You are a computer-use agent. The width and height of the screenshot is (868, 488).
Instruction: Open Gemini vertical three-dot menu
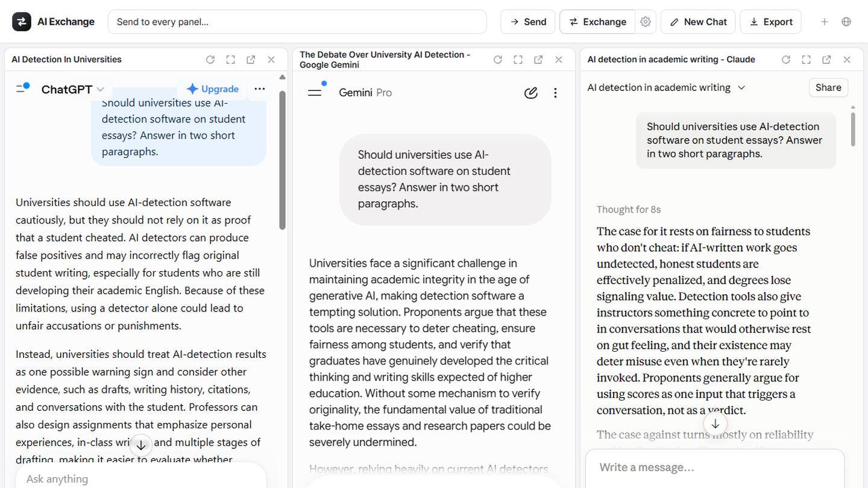click(x=555, y=93)
